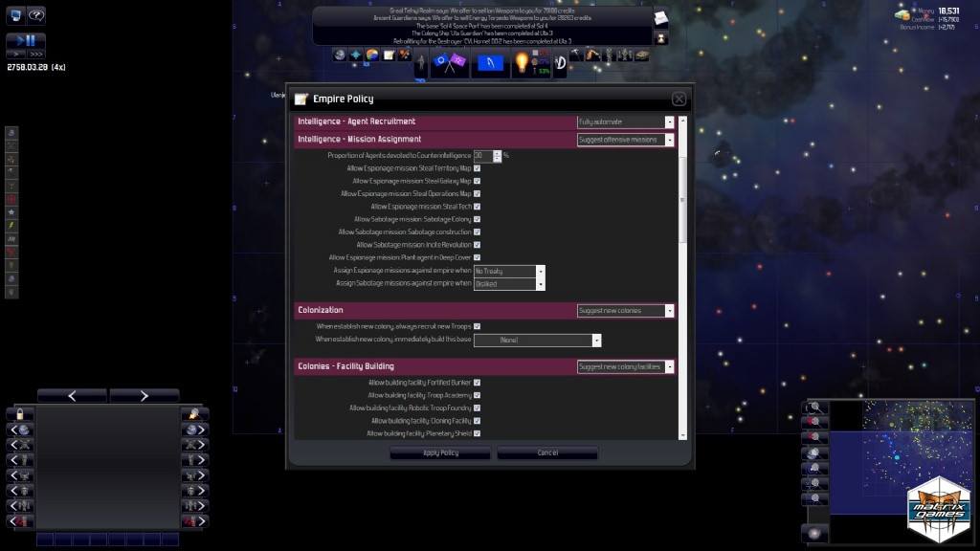
Task: Toggle Allow Espionage mission Steal Operations Map
Action: 477,193
